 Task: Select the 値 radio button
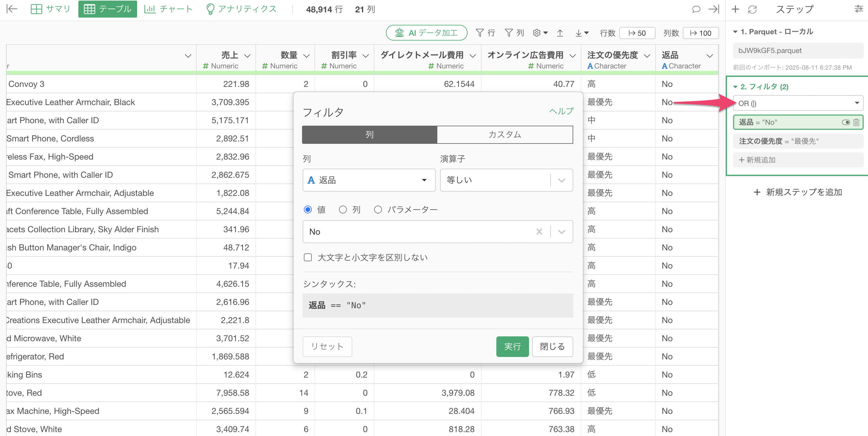[307, 210]
